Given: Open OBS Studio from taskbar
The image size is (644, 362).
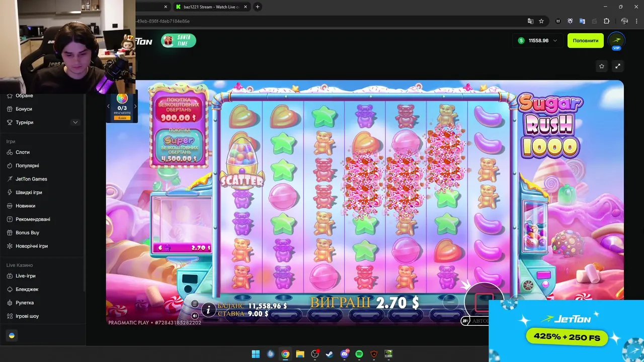Looking at the screenshot, I should point(315,354).
